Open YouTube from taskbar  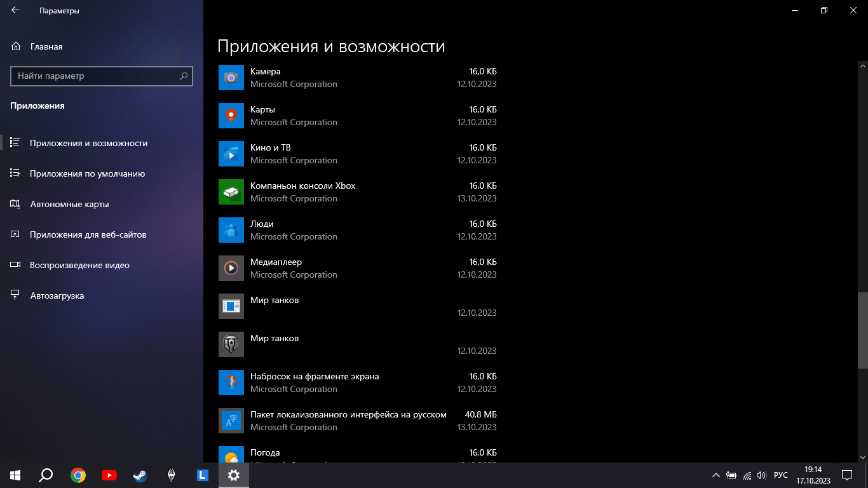(x=109, y=475)
